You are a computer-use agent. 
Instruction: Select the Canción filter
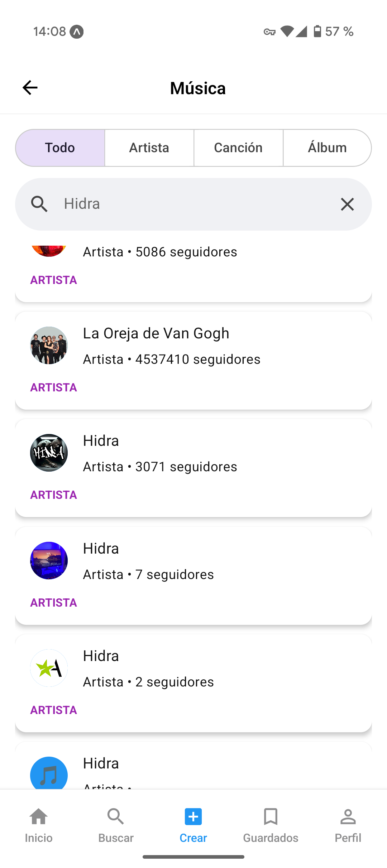(x=238, y=148)
